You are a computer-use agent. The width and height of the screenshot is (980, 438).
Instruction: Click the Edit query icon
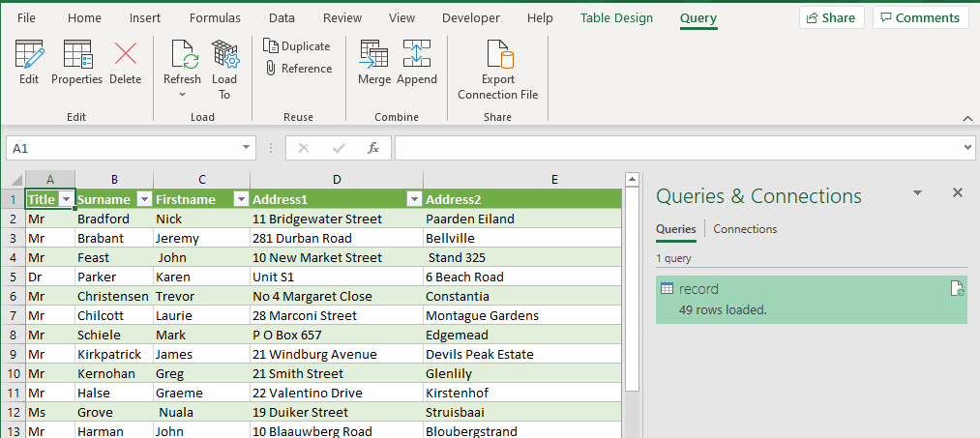[x=29, y=62]
